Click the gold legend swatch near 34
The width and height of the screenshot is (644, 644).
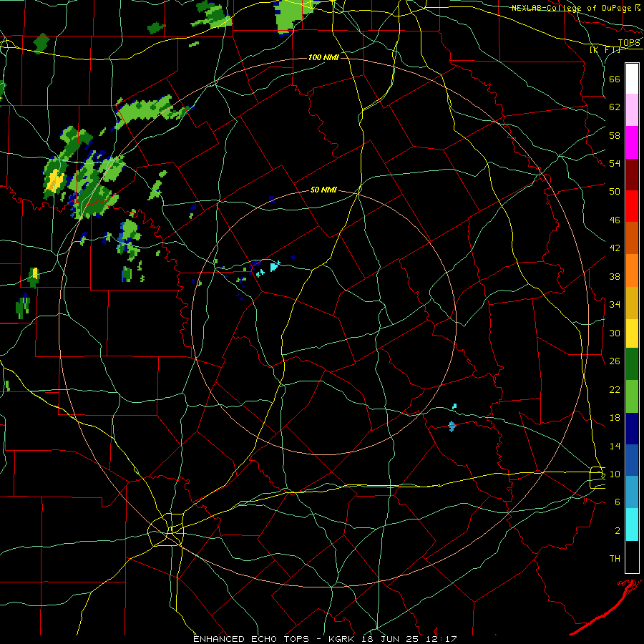(632, 303)
